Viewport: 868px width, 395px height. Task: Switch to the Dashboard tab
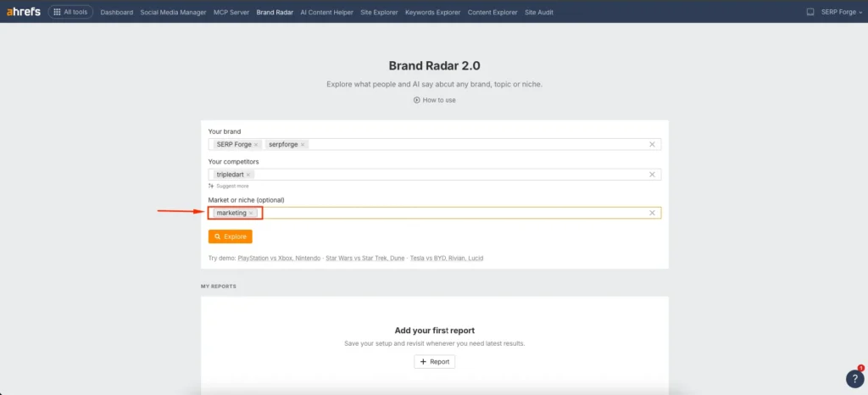116,12
